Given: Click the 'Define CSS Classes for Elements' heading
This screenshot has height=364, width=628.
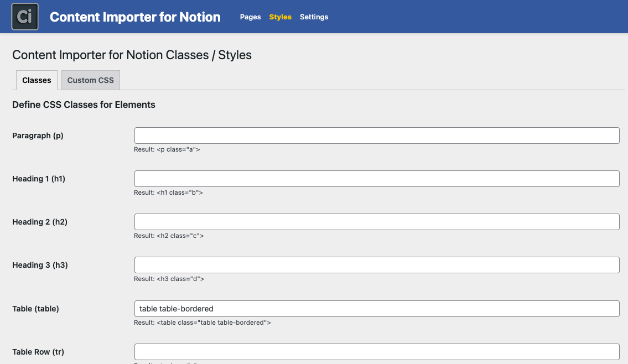Looking at the screenshot, I should click(84, 105).
